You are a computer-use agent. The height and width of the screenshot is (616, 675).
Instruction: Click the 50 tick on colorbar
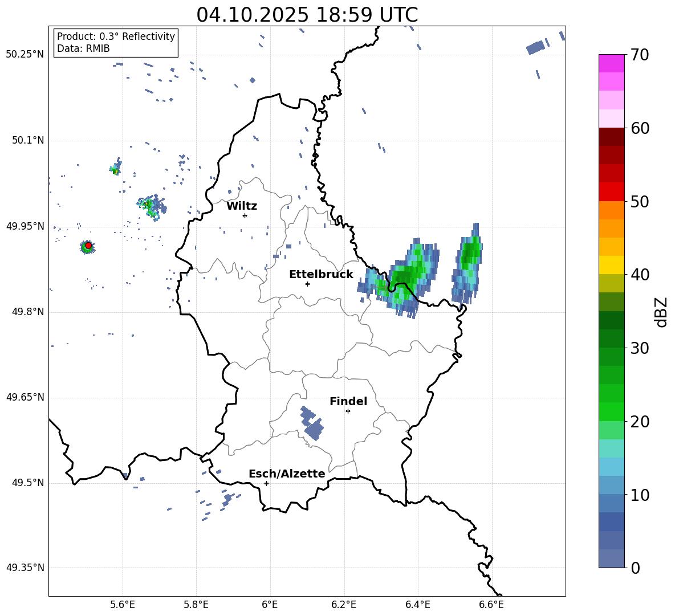click(x=640, y=202)
